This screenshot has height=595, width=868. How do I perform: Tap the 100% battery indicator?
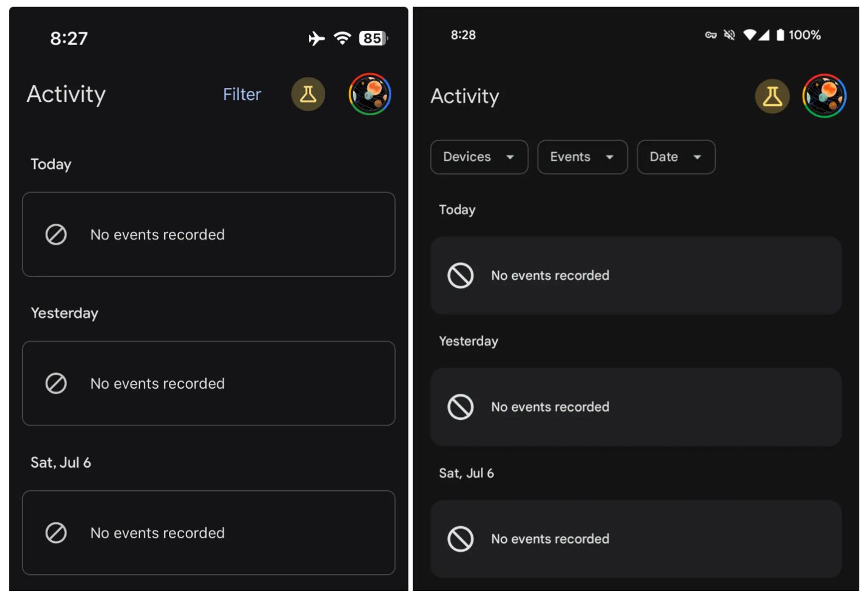point(799,35)
